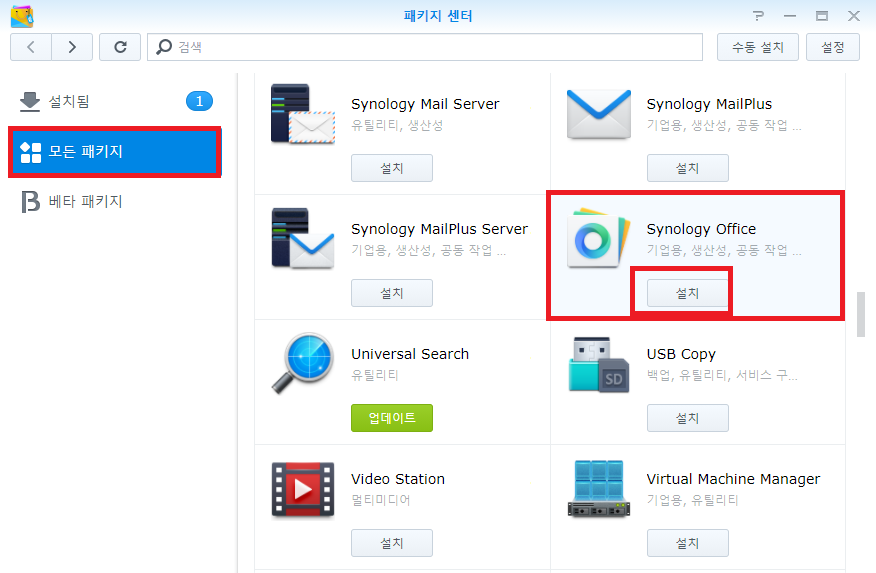Click 멀티미디어 category under Video Station
The height and width of the screenshot is (573, 876).
click(x=380, y=500)
